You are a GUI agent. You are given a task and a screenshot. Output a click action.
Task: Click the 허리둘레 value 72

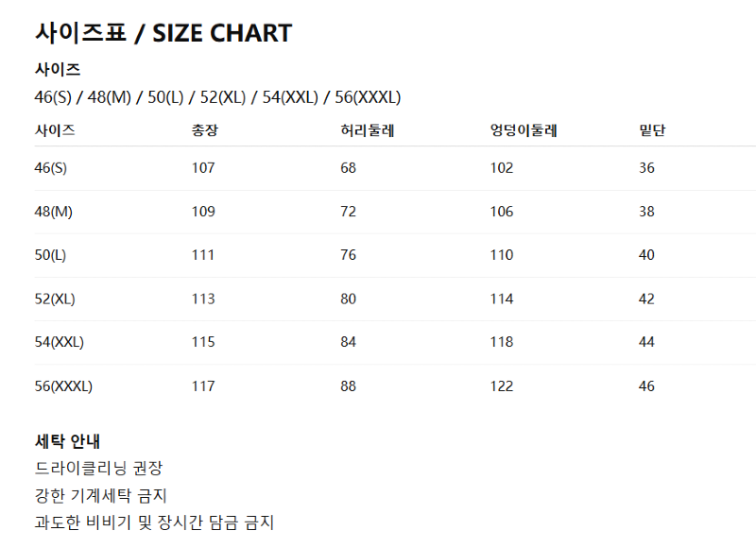point(348,212)
